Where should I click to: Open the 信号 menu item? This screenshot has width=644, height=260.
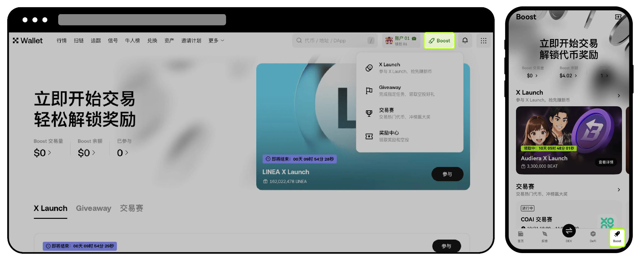(113, 41)
